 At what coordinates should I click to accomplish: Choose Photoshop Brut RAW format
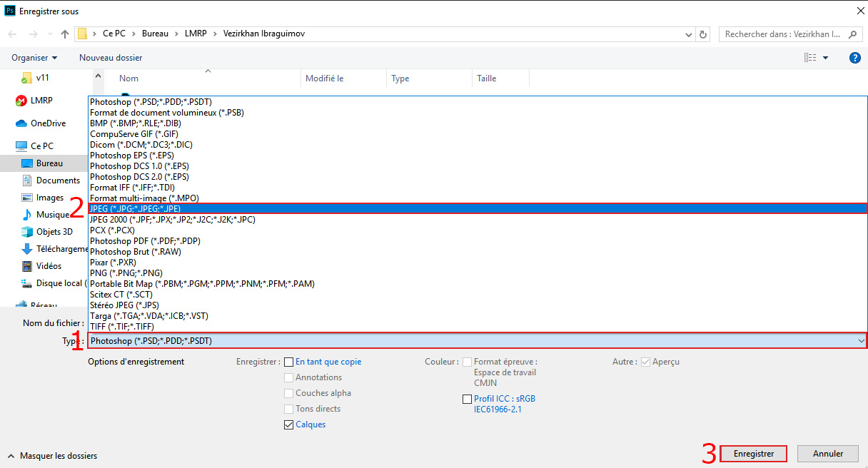coord(477,252)
